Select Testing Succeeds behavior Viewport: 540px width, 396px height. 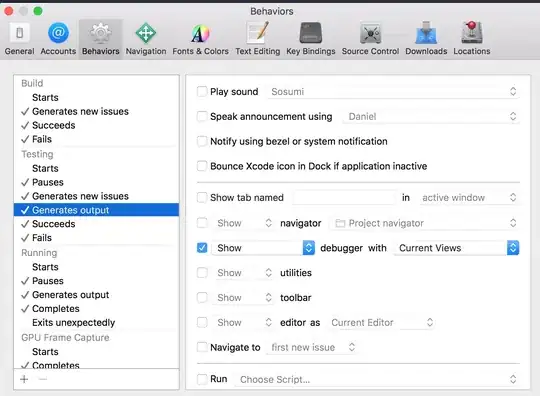pos(96,224)
